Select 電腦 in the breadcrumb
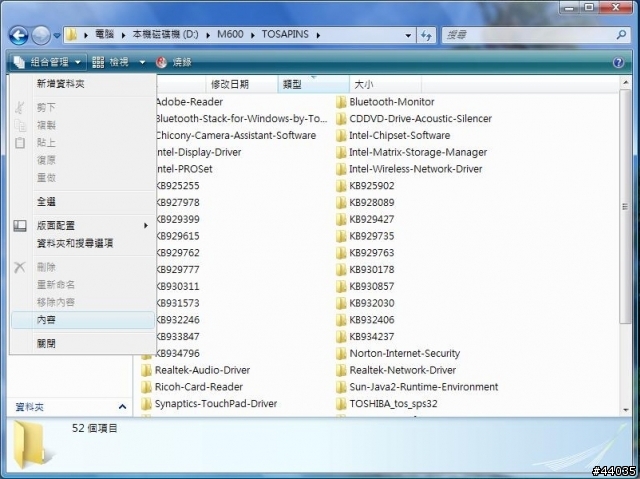 104,34
